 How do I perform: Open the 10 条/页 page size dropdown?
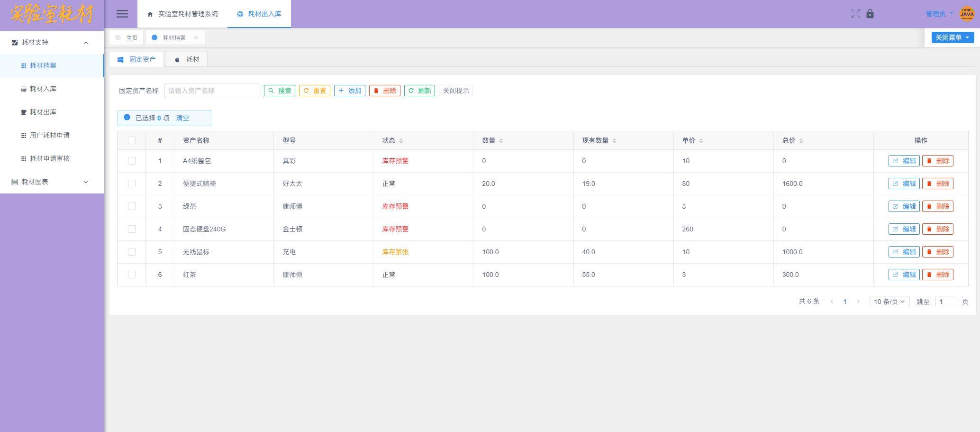(x=889, y=302)
